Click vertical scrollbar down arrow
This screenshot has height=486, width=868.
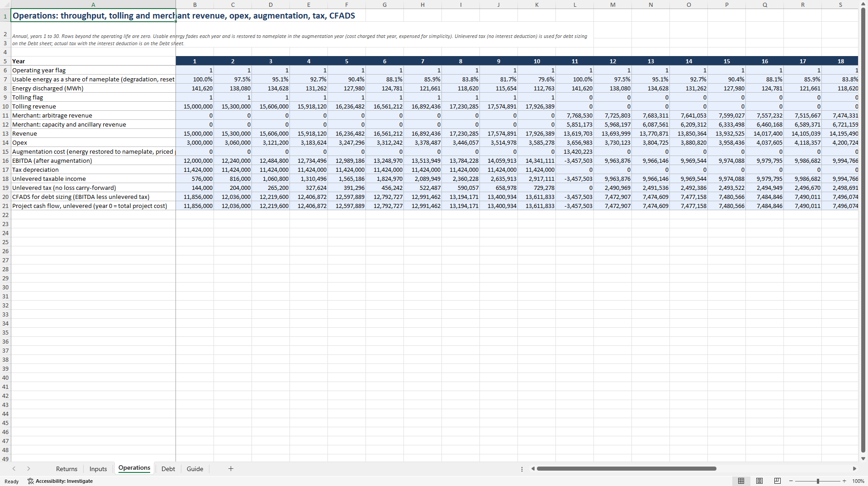(863, 458)
